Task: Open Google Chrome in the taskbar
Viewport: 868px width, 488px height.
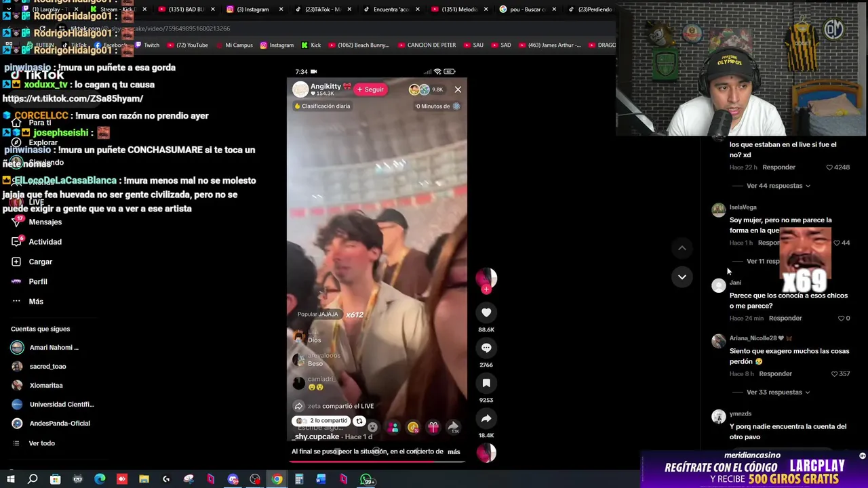Action: 277,480
